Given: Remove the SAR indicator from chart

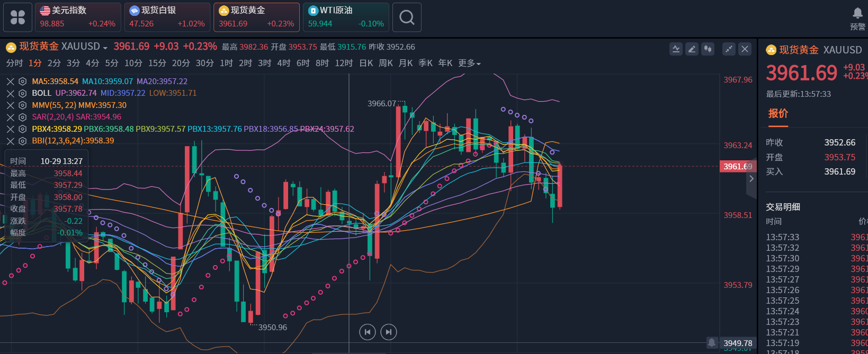Looking at the screenshot, I should click(10, 117).
